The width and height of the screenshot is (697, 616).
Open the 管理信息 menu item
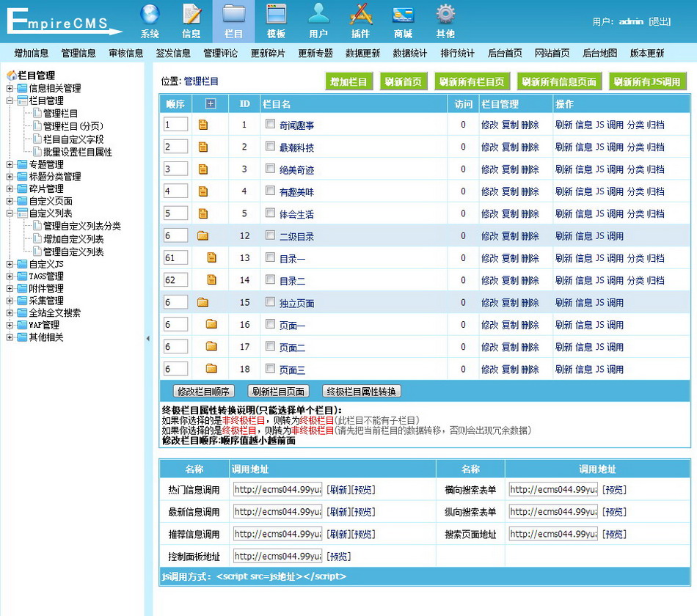coord(79,54)
